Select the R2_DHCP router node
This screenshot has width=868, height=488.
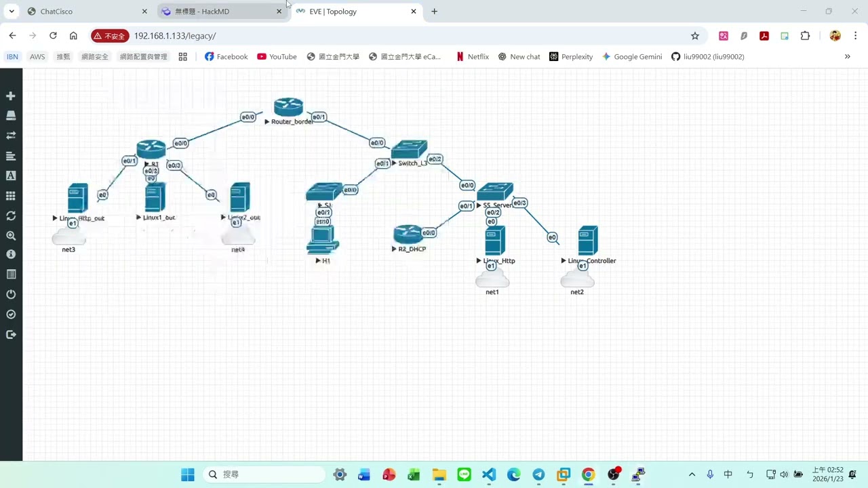[408, 235]
